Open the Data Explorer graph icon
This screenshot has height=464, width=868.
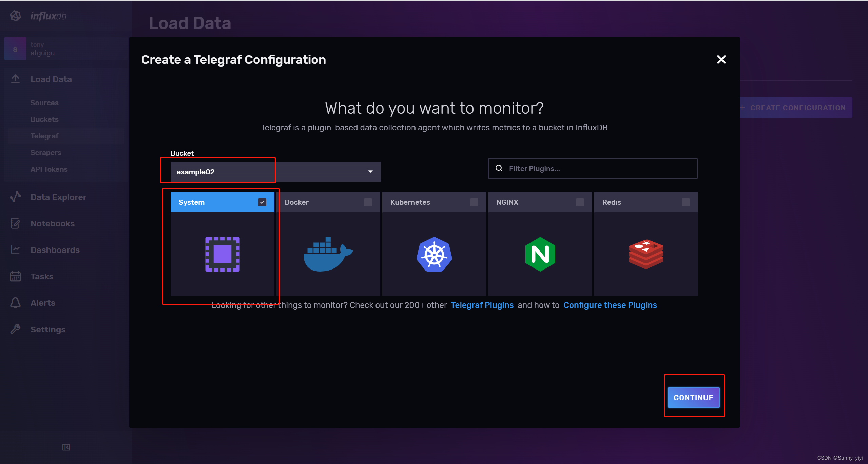coord(15,197)
